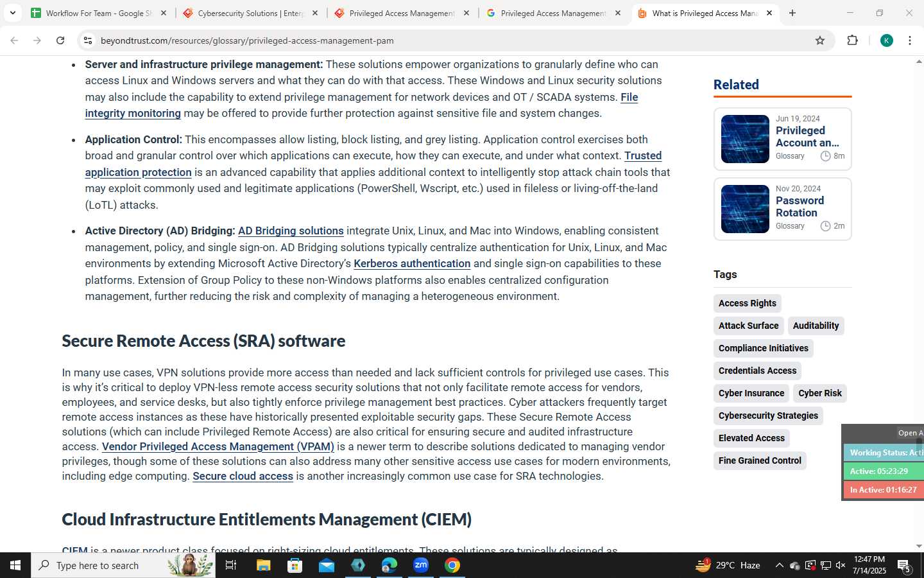
Task: Select the Auditability tag
Action: click(816, 326)
